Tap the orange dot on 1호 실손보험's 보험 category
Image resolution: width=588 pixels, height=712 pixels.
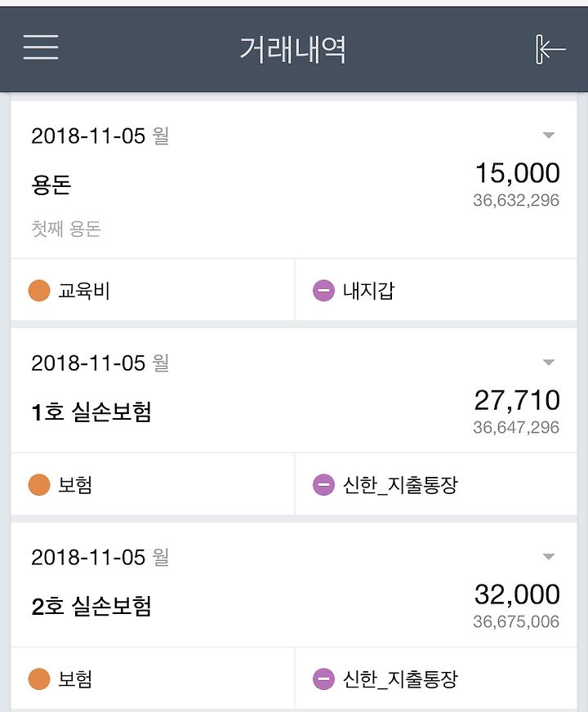click(39, 484)
